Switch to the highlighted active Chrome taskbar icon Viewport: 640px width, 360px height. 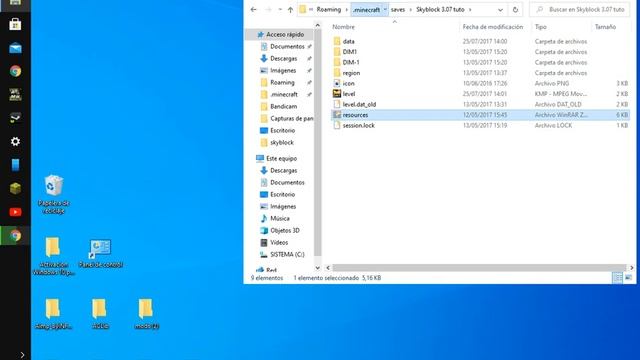(15, 236)
